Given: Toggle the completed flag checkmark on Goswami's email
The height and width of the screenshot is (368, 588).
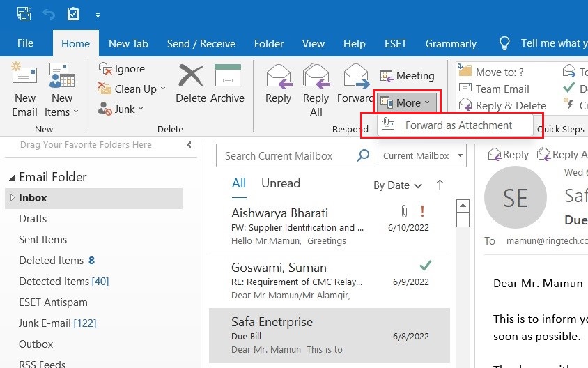Looking at the screenshot, I should pyautogui.click(x=425, y=266).
